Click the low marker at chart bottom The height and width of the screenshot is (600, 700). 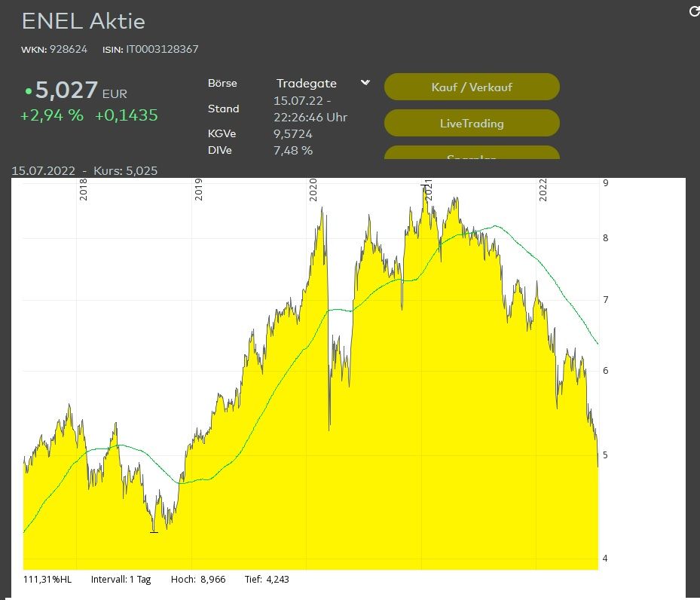[x=154, y=531]
